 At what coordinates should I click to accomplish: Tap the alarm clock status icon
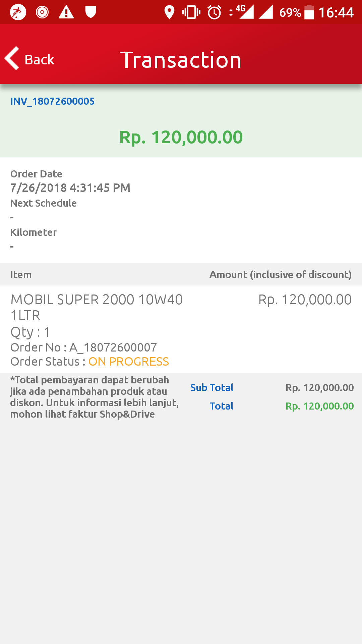pyautogui.click(x=215, y=12)
